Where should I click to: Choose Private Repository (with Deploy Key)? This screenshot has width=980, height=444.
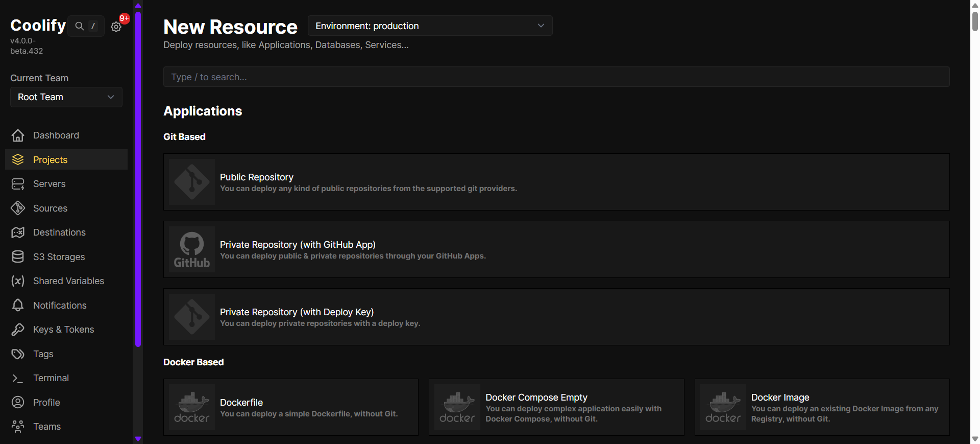[x=556, y=317]
